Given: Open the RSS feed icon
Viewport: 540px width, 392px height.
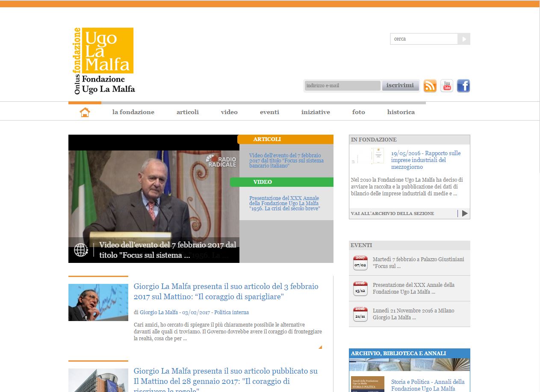Looking at the screenshot, I should (430, 86).
